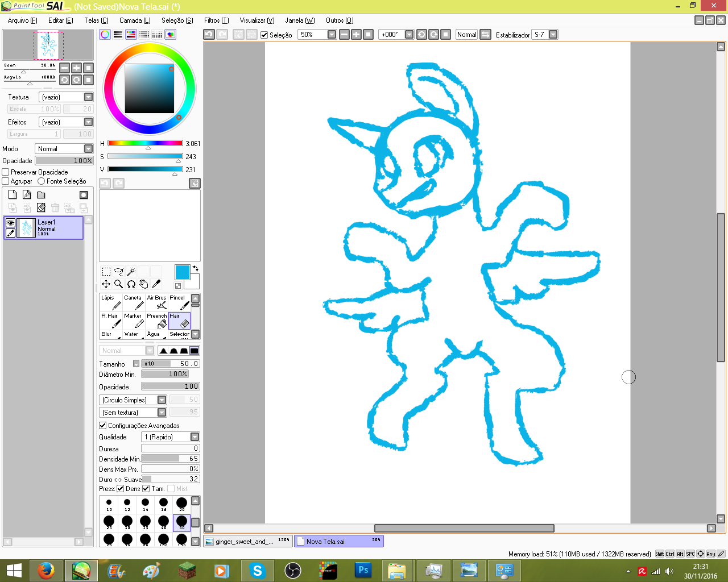Screen dimensions: 728x582
Task: Show the color wheel panel
Action: click(x=105, y=34)
